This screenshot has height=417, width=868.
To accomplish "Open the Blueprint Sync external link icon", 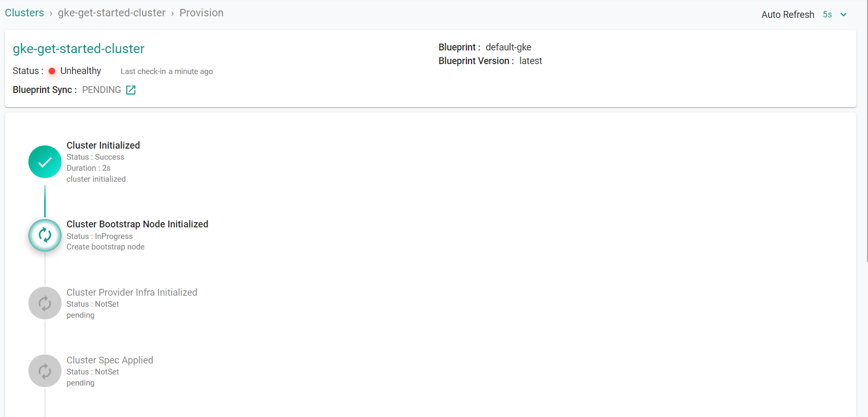I will (x=131, y=90).
